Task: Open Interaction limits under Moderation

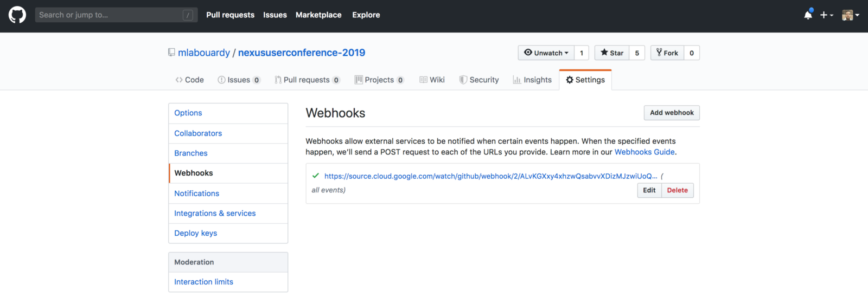Action: [228, 282]
